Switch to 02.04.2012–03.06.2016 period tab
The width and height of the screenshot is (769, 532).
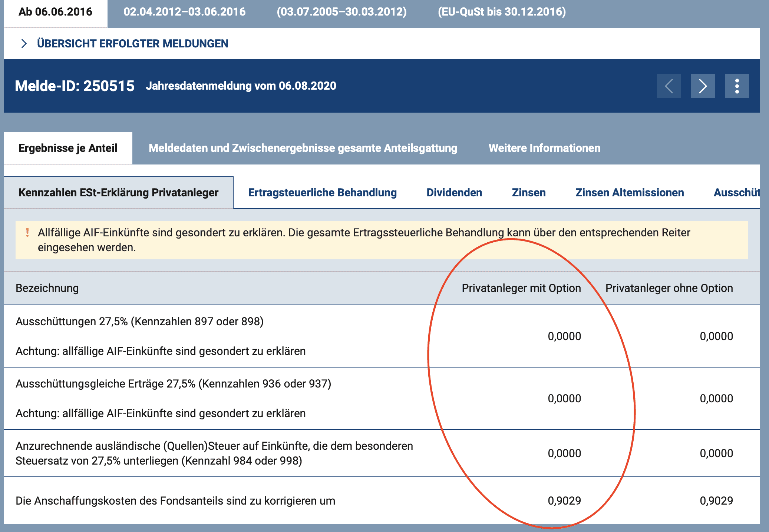184,12
